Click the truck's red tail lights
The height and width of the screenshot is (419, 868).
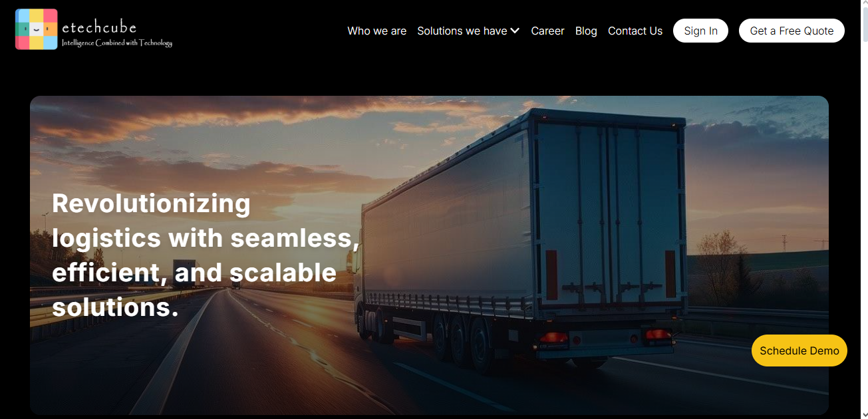(553, 337)
